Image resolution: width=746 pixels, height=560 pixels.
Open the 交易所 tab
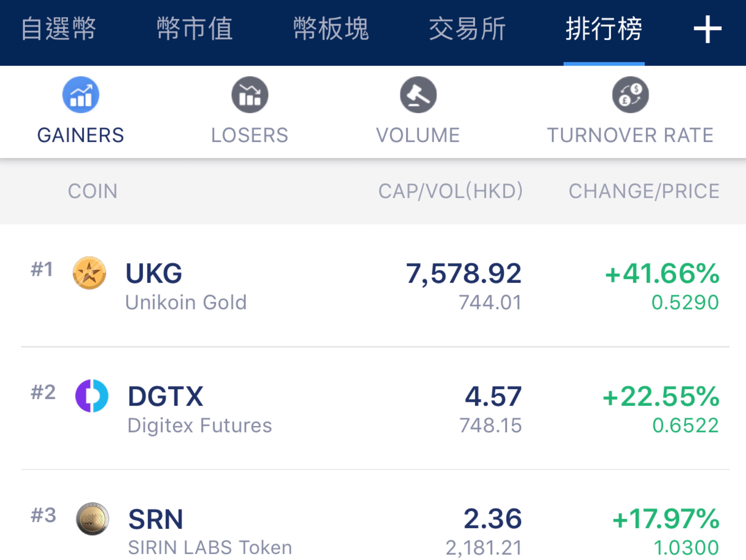(467, 29)
